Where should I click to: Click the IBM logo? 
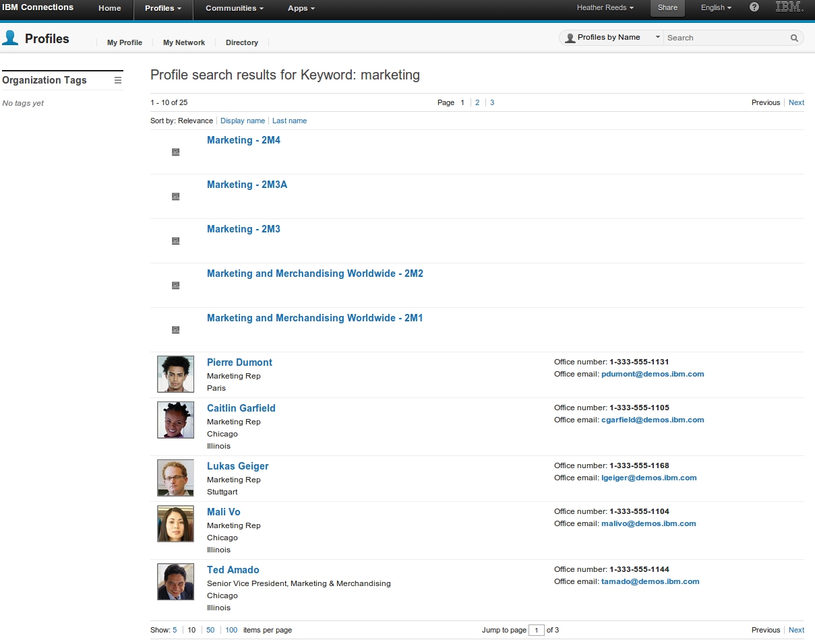789,8
